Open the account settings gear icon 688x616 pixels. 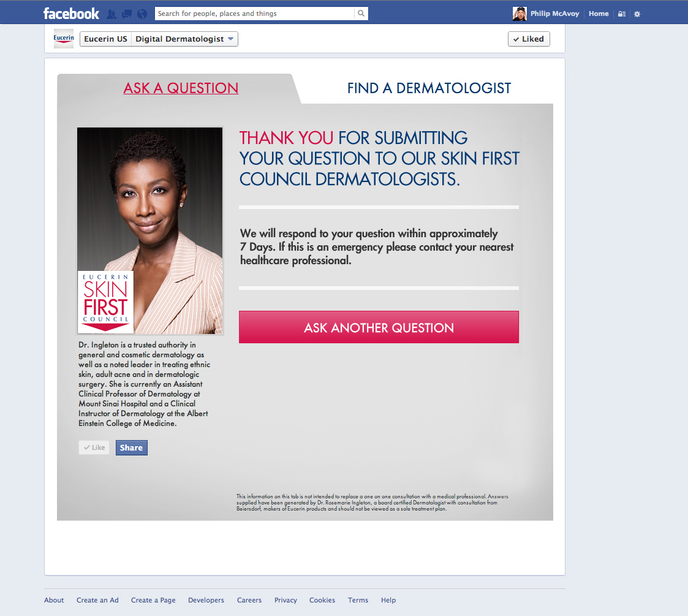(637, 14)
